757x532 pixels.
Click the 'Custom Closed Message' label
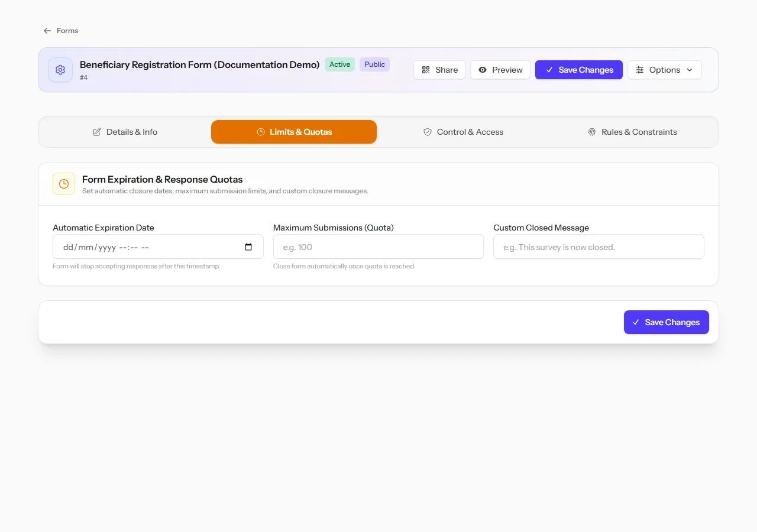coord(541,228)
